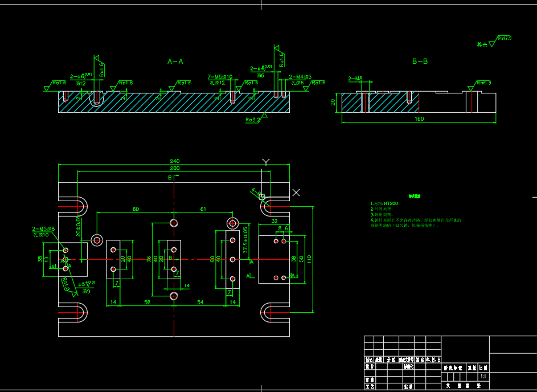The height and width of the screenshot is (392, 537).
Task: Click the 7-M5 thread callout label
Action: [220, 76]
